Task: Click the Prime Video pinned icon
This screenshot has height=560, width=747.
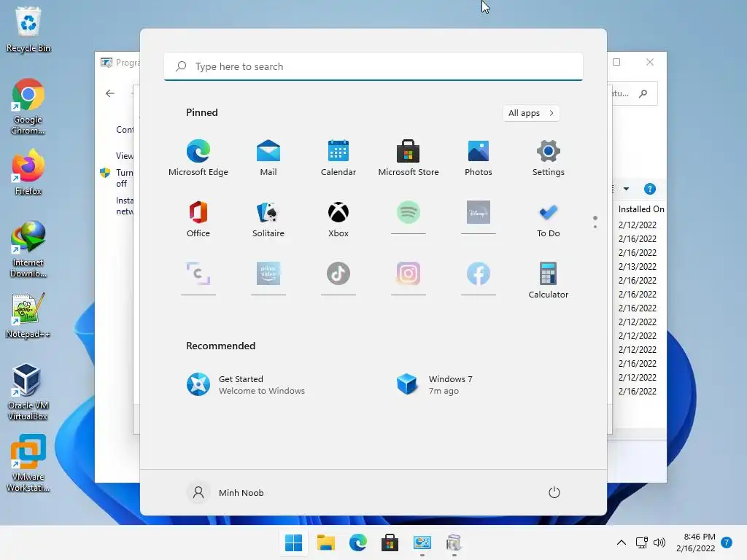Action: click(x=268, y=274)
